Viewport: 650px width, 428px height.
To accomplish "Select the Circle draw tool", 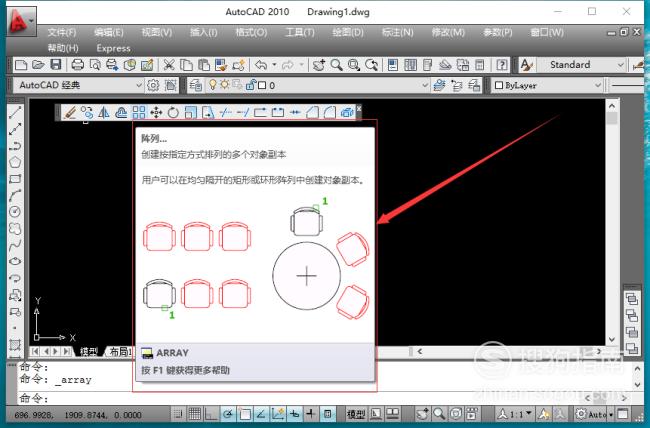I will pos(15,212).
